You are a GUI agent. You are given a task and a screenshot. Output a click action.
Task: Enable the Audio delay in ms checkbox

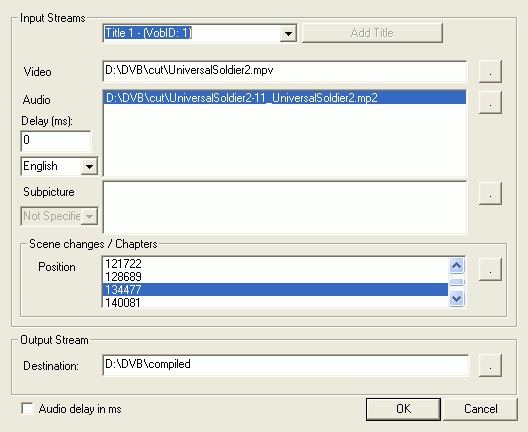click(x=27, y=408)
